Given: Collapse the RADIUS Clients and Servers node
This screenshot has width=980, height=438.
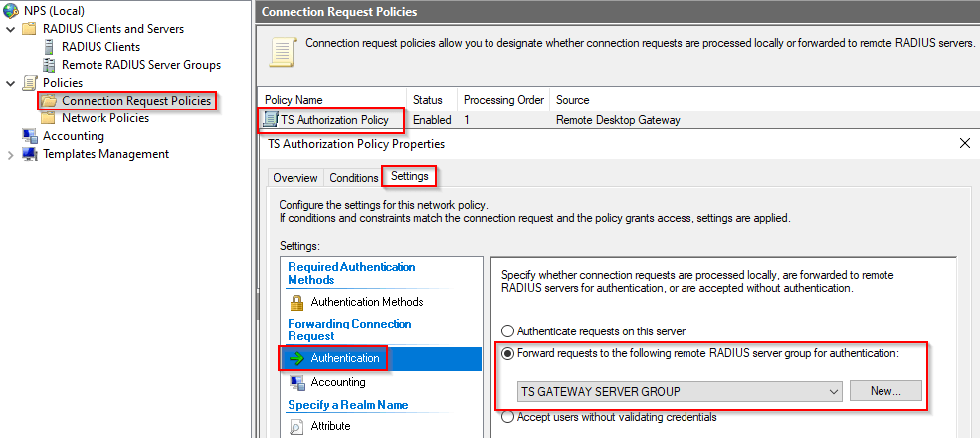Looking at the screenshot, I should pyautogui.click(x=10, y=30).
